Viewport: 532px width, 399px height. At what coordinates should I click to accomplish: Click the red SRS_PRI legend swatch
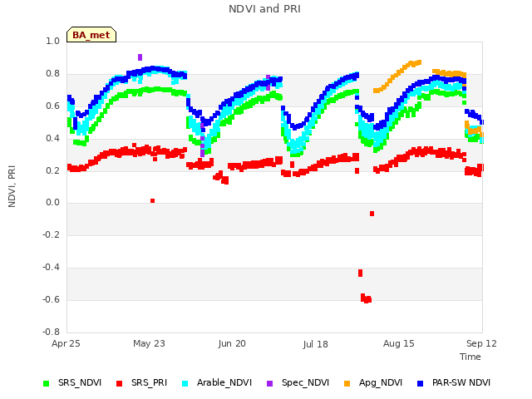click(x=119, y=383)
